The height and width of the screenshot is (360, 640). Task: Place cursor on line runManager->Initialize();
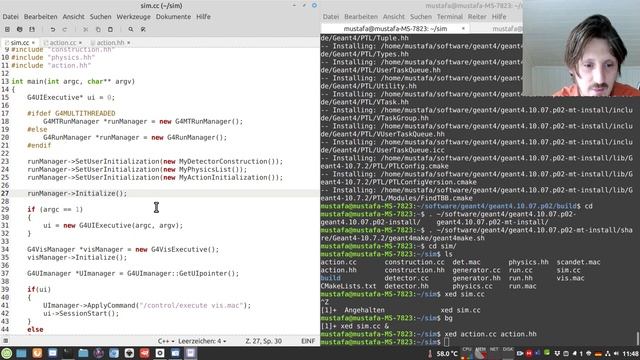point(77,193)
